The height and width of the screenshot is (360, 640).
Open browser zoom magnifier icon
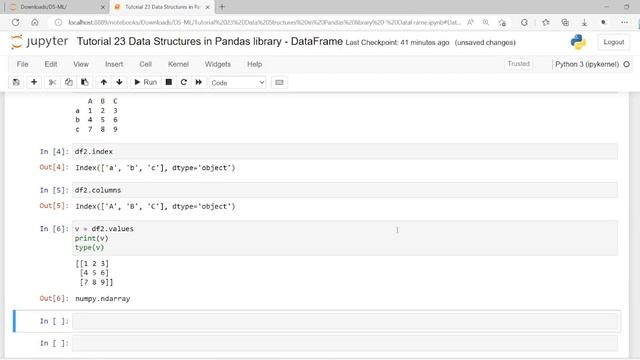coord(486,22)
